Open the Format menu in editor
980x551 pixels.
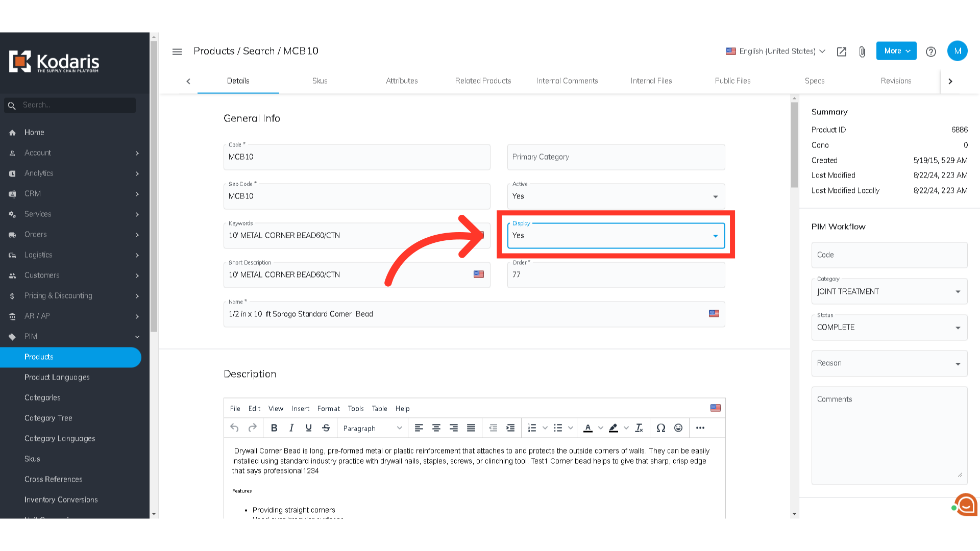pyautogui.click(x=328, y=409)
